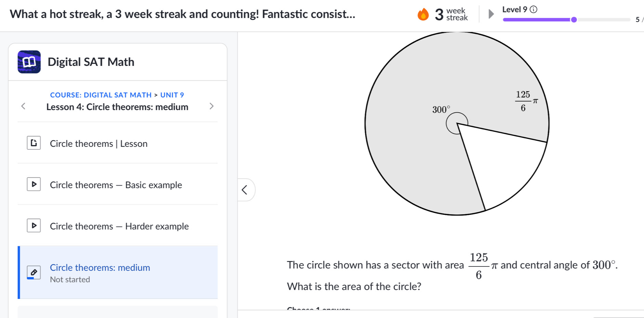This screenshot has width=644, height=318.
Task: Click the Digital SAT Math course icon
Action: pyautogui.click(x=29, y=62)
